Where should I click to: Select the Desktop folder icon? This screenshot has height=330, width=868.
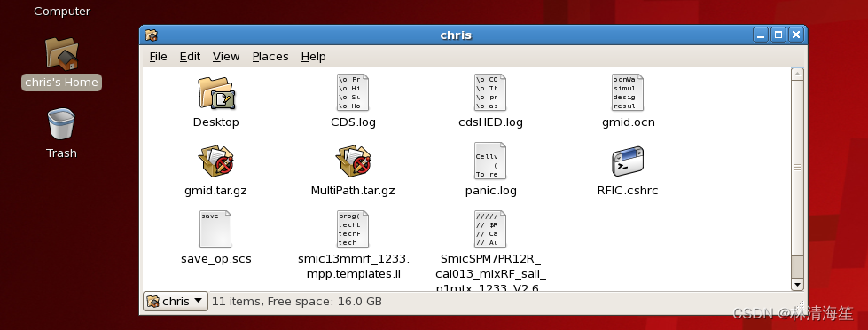216,93
